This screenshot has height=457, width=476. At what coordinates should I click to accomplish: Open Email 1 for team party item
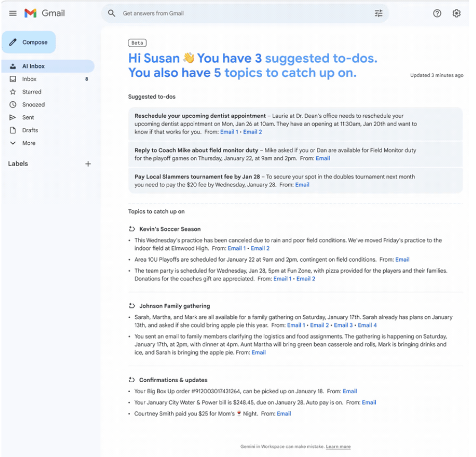point(282,279)
